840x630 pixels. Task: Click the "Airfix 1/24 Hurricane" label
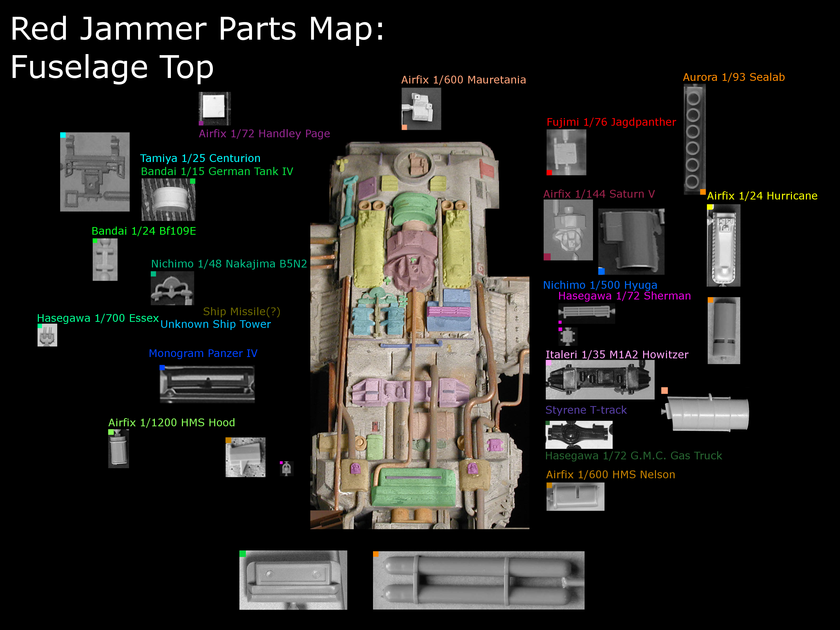[x=762, y=196]
